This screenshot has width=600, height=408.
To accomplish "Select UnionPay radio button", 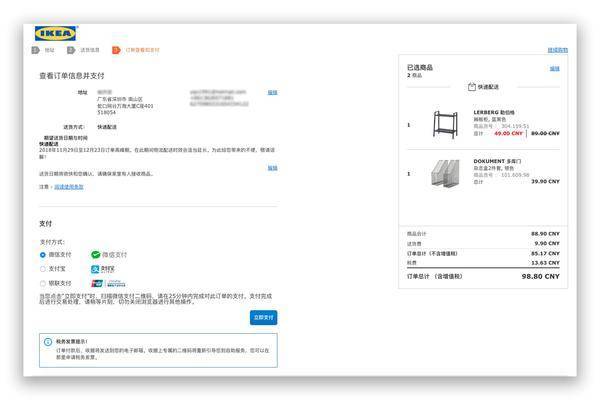I will tap(43, 283).
